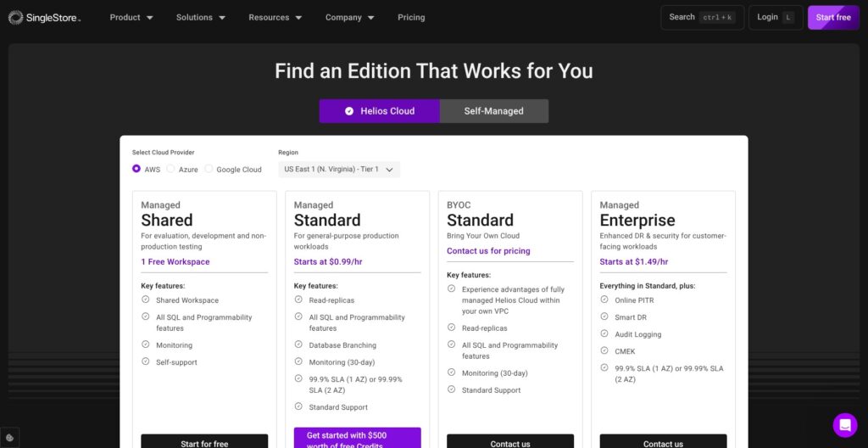Select Azure cloud provider
Screen dimensions: 868x448
[x=170, y=169]
